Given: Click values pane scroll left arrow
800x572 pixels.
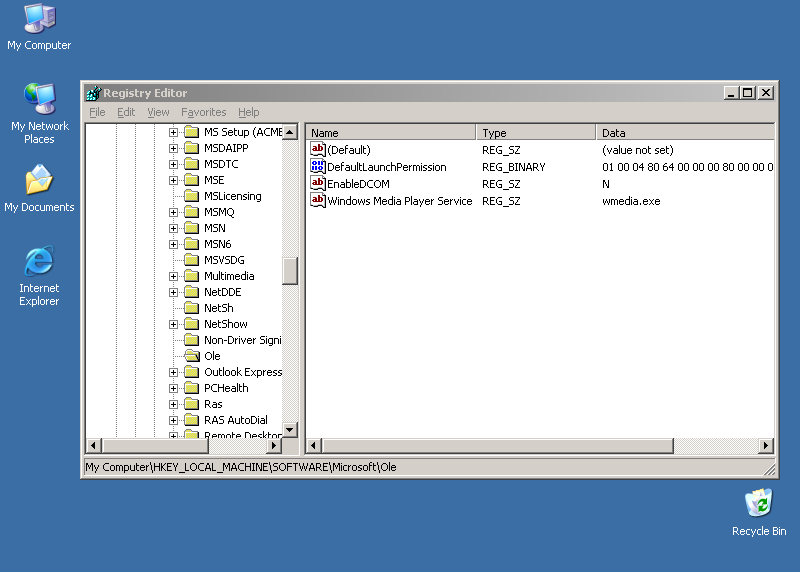Looking at the screenshot, I should click(x=314, y=446).
